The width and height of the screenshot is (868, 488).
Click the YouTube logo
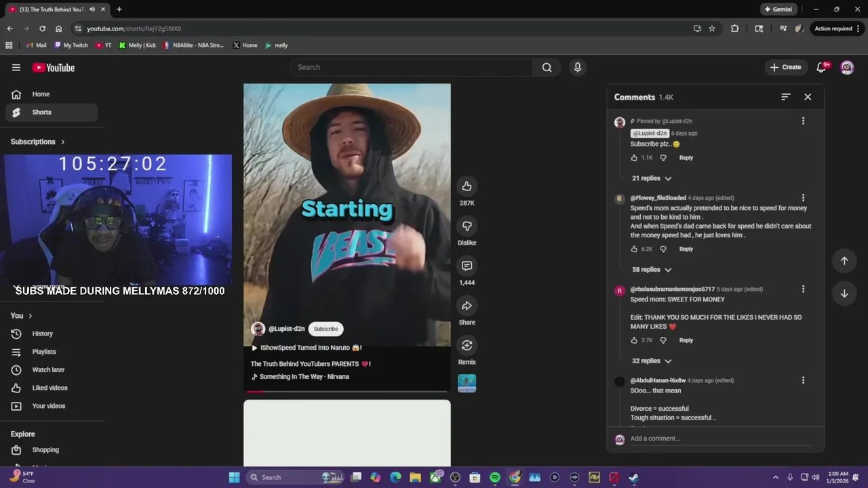point(54,67)
